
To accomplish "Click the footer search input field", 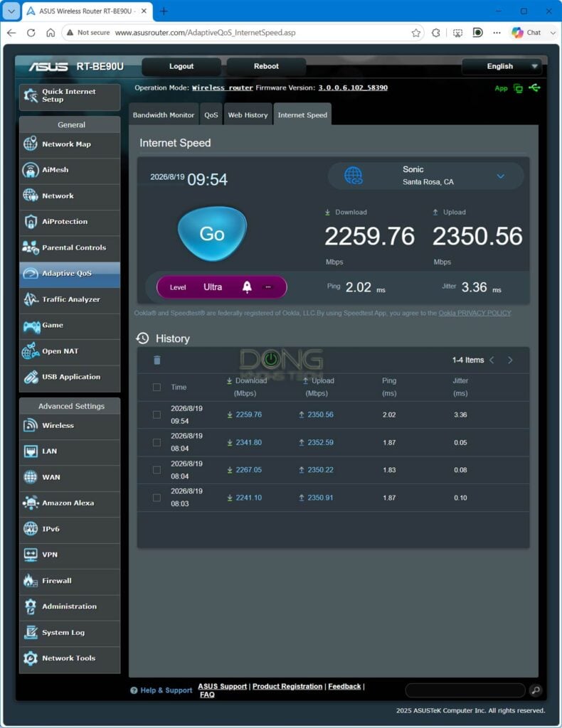I will tap(465, 690).
